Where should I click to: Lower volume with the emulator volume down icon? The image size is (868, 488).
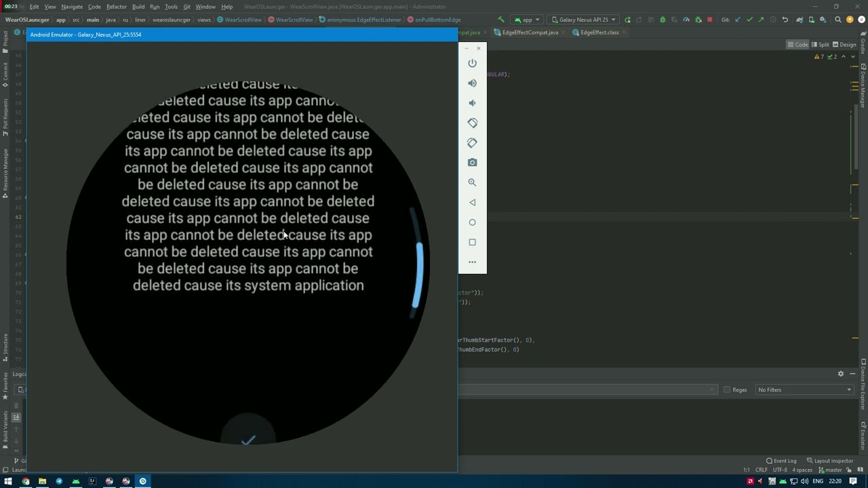[x=472, y=103]
